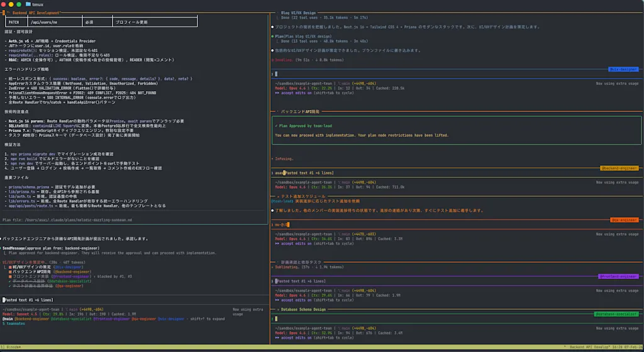This screenshot has width=644, height=352.
Task: Click prisma/schema.prisma in important files list
Action: [29, 187]
